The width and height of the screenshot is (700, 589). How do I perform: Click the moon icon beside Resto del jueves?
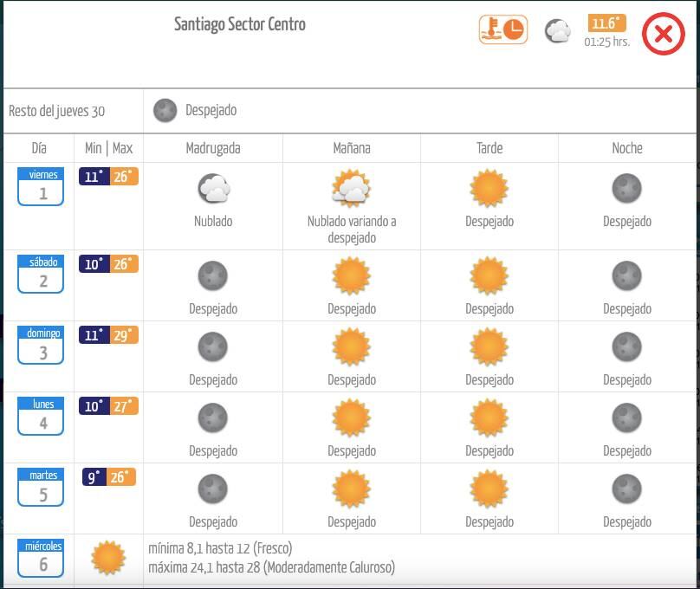pos(165,110)
